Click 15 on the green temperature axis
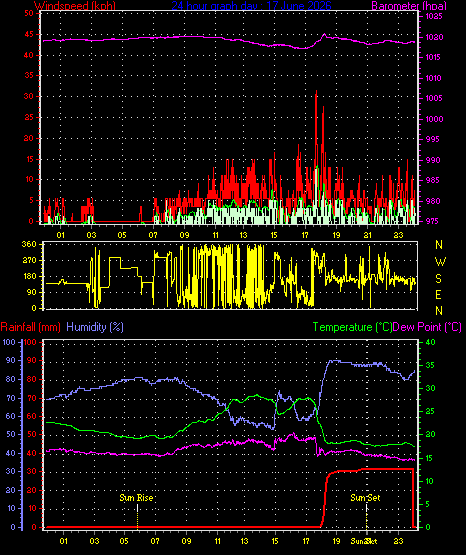 (429, 459)
